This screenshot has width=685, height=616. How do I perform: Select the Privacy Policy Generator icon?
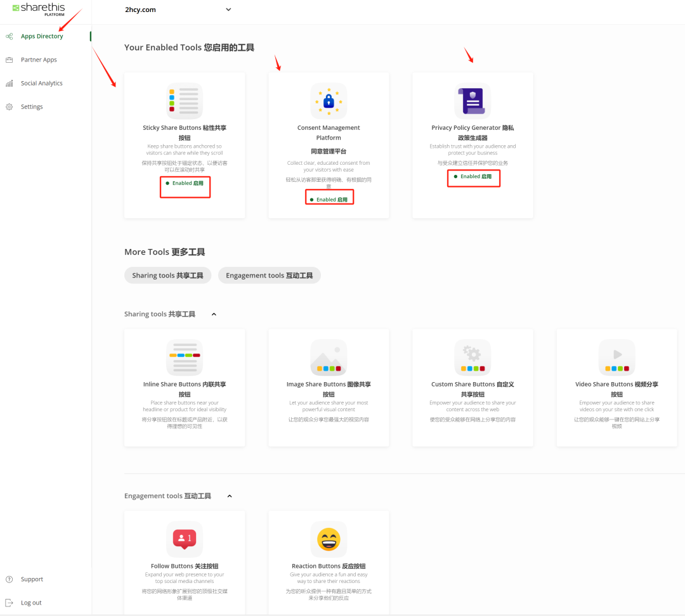[x=473, y=101]
